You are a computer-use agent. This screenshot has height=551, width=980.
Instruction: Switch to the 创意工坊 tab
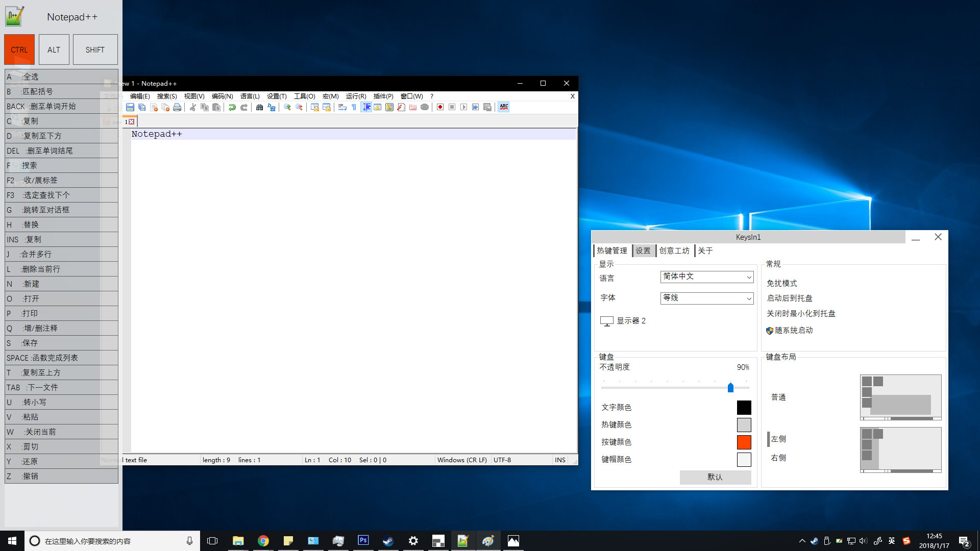(674, 251)
